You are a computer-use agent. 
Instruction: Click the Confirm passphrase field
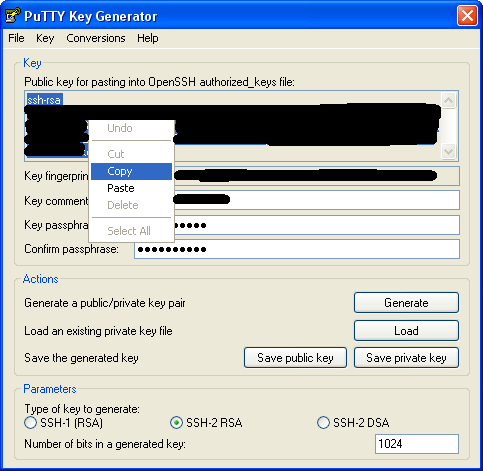(x=297, y=249)
